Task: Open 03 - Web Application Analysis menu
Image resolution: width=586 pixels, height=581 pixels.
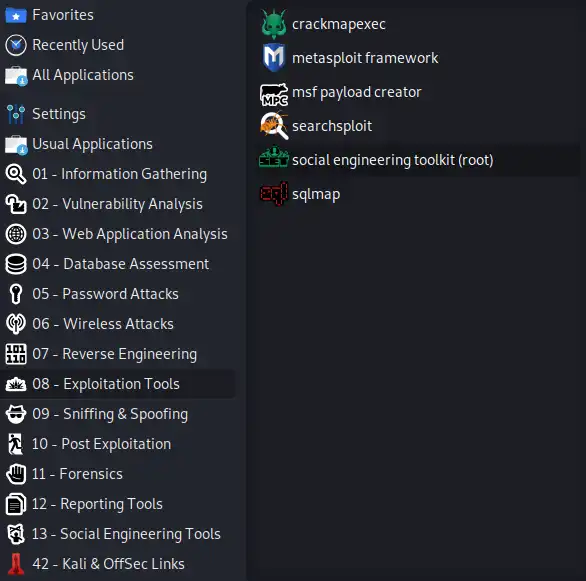Action: pos(118,234)
